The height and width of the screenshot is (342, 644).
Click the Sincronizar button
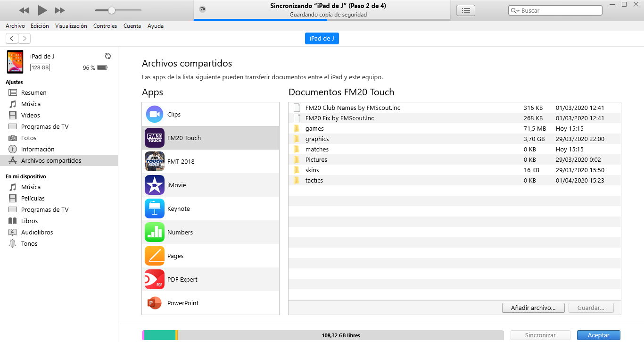(x=540, y=335)
